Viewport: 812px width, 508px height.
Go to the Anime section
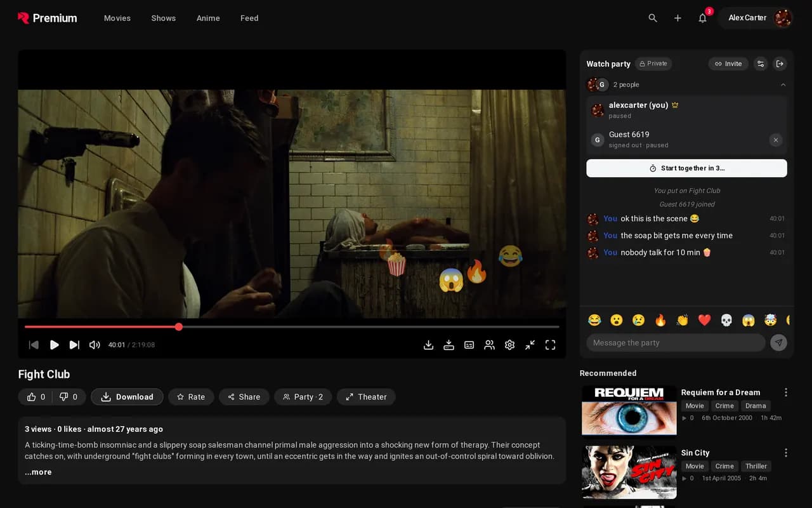208,18
